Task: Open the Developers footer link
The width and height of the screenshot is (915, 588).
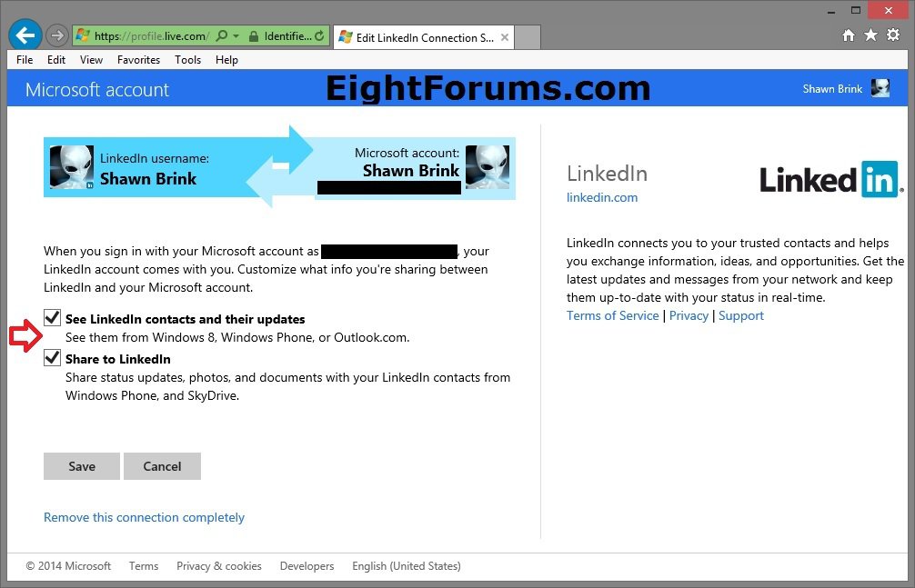Action: pyautogui.click(x=307, y=566)
